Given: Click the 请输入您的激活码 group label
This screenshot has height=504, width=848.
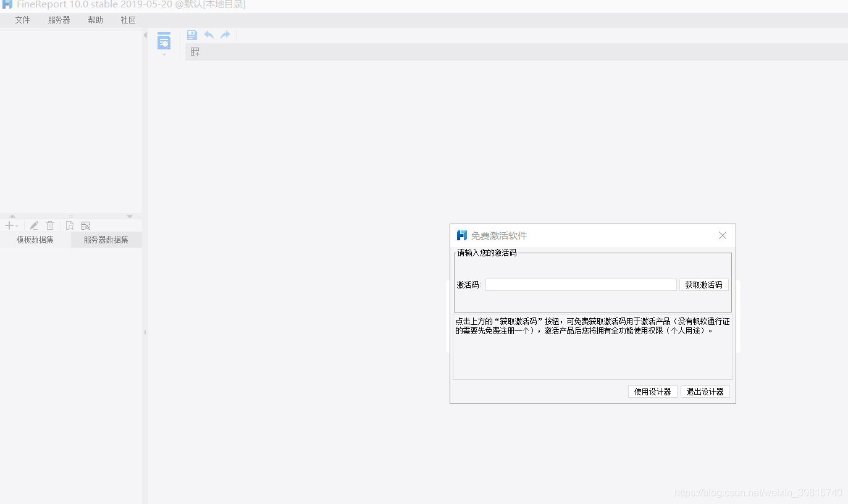Looking at the screenshot, I should tap(487, 253).
